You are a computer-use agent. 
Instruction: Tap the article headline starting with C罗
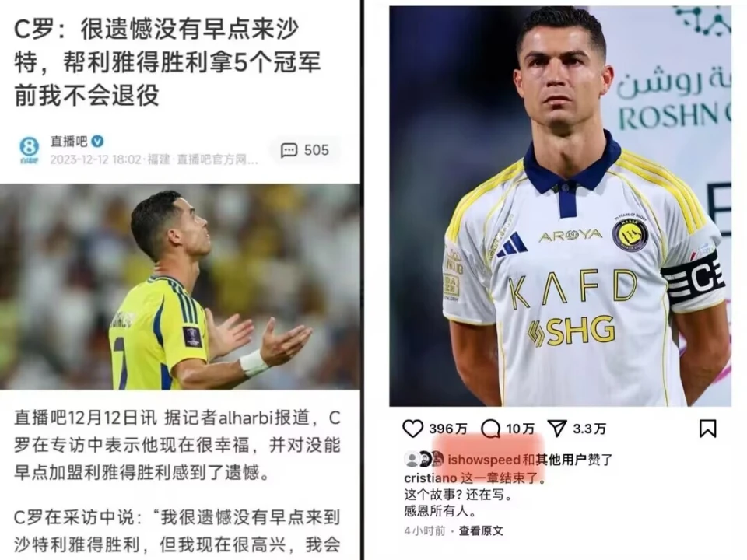coord(168,62)
